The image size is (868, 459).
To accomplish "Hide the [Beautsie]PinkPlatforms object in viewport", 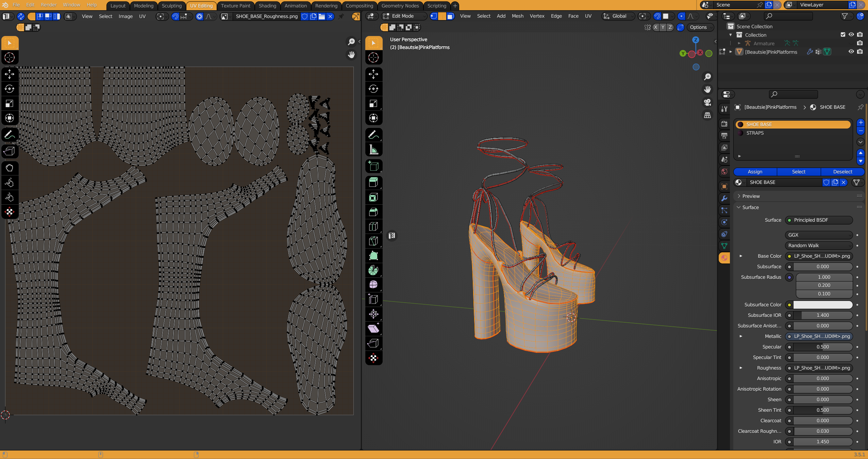I will tap(851, 52).
